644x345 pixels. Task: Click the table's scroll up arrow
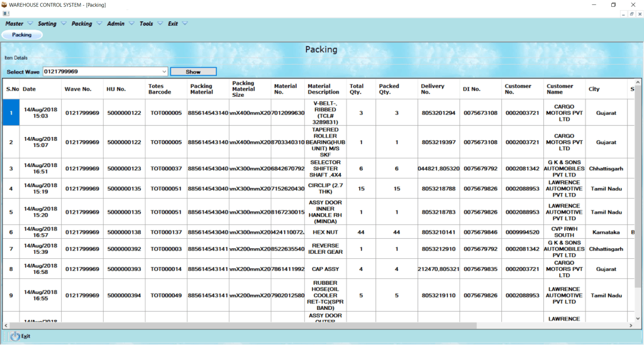point(638,82)
